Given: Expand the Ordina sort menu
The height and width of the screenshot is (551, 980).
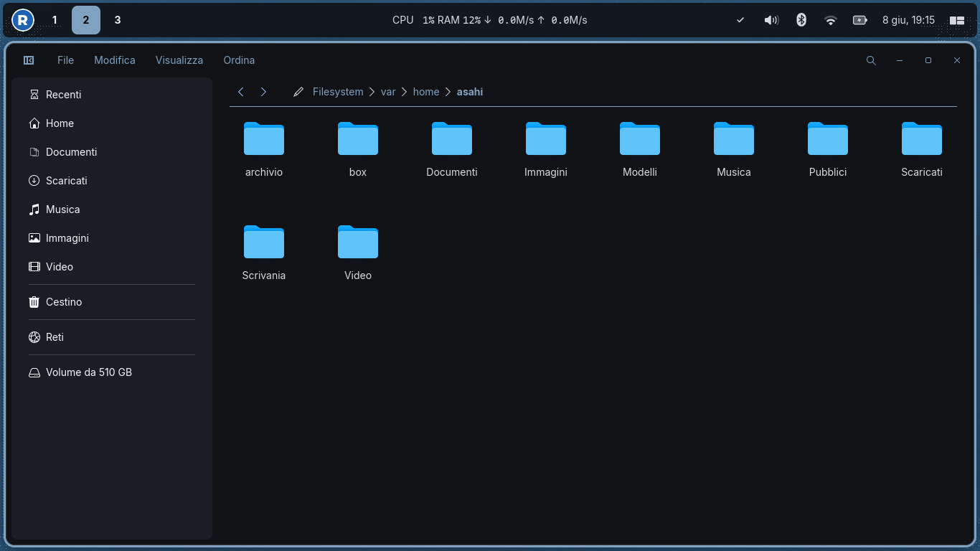Looking at the screenshot, I should pyautogui.click(x=239, y=60).
